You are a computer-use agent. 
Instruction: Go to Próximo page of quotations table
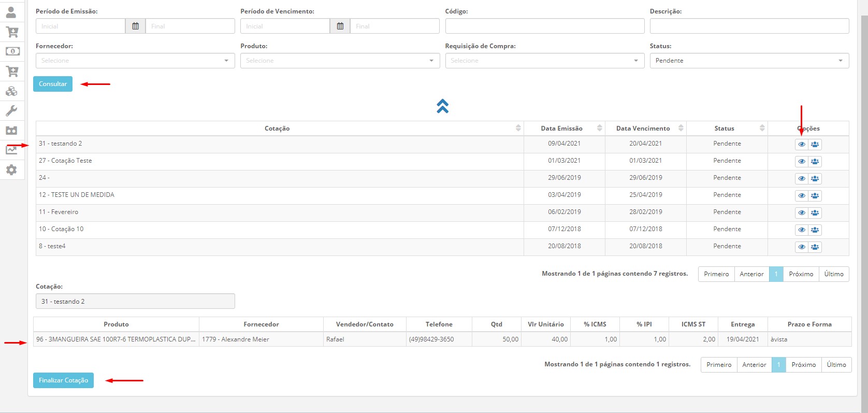801,274
